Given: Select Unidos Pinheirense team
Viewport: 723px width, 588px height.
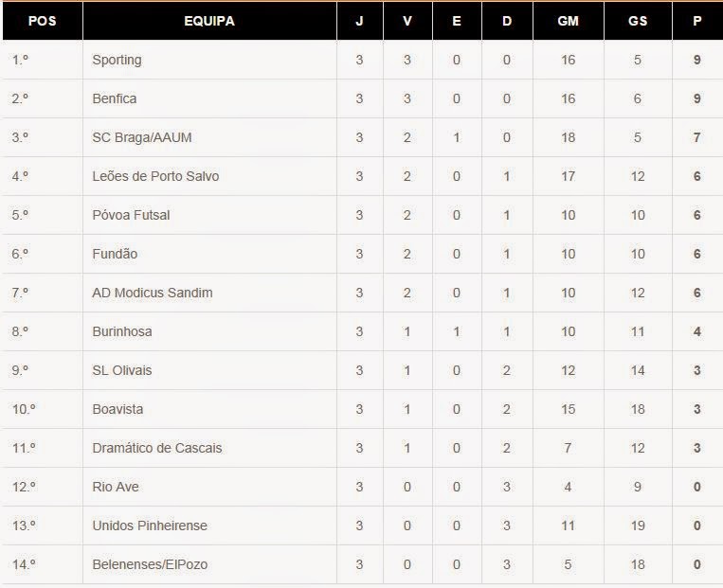Looking at the screenshot, I should 150,526.
